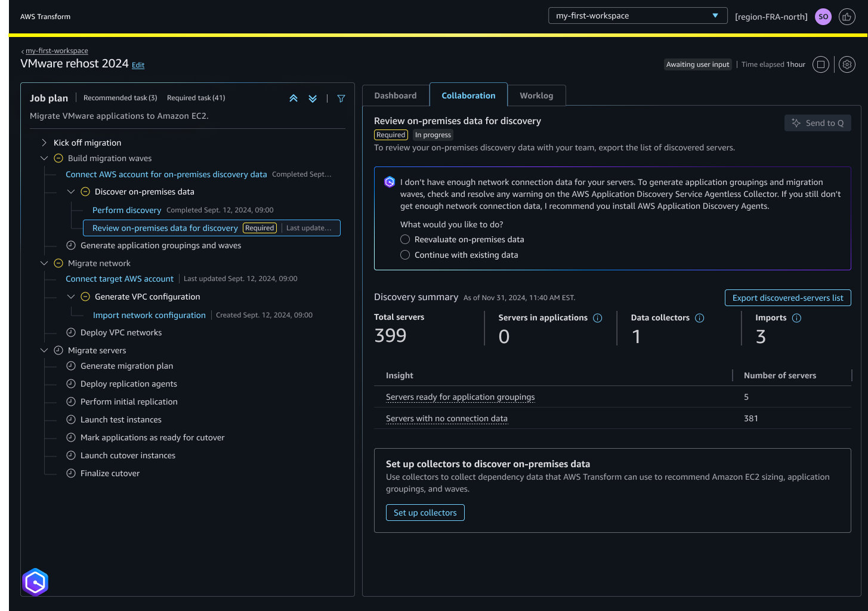Screen dimensions: 868x611
Task: Expand the Kick off migration item
Action: point(44,143)
